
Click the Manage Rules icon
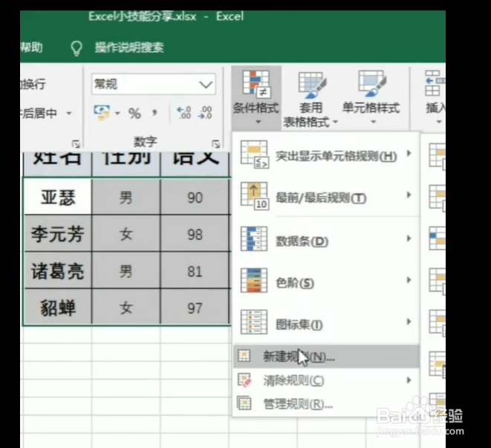coord(244,403)
